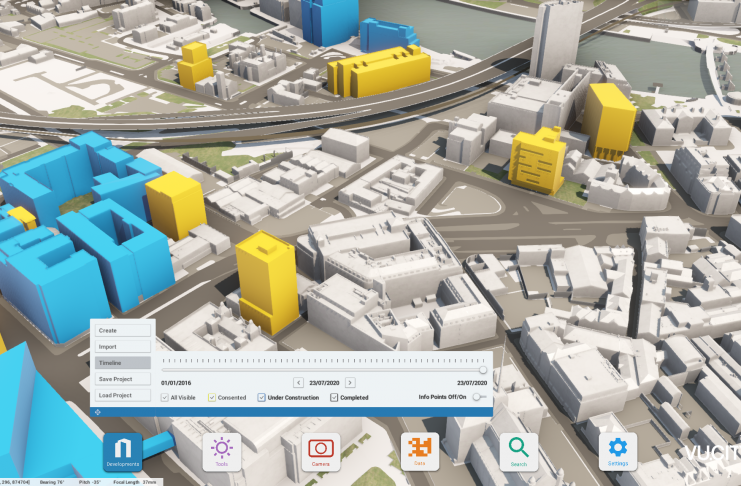Switch the Info Points Off/On toggle

(480, 397)
